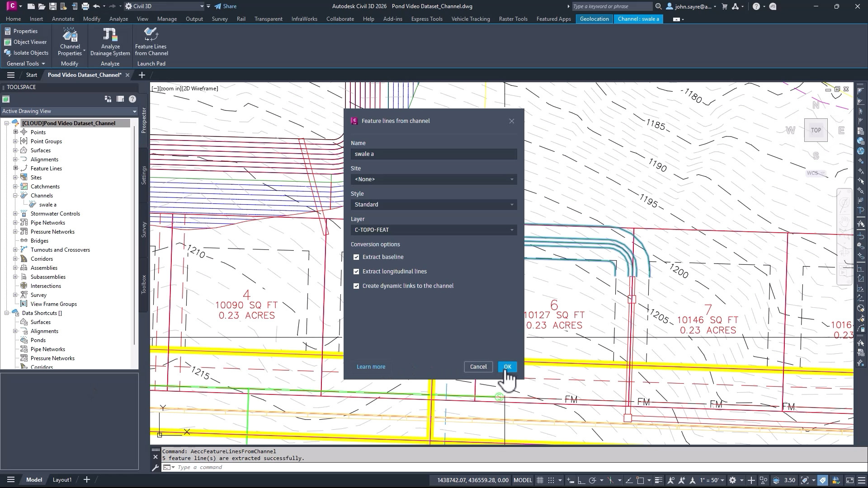Add a new drawing tab with plus
Screen dimensions: 868x488
pyautogui.click(x=142, y=75)
